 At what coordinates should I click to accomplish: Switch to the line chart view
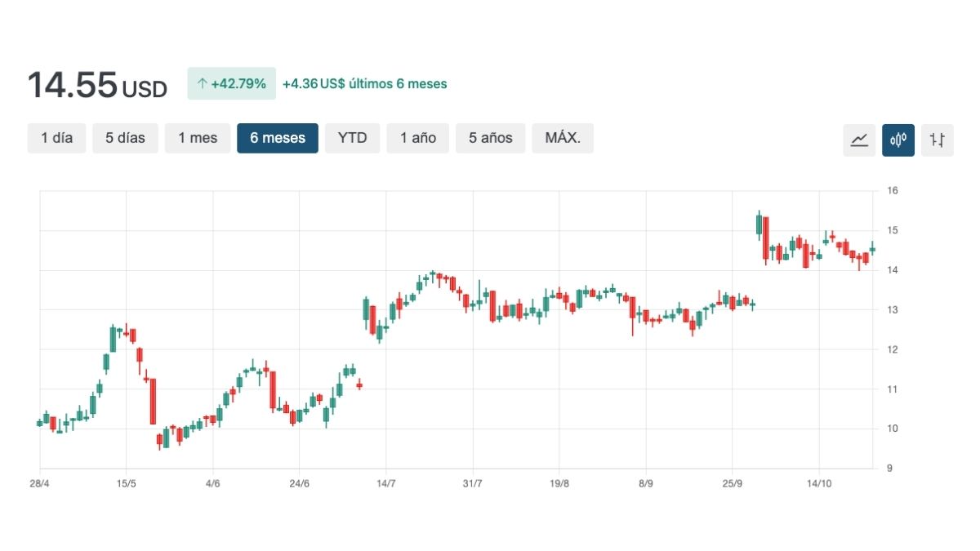coord(859,140)
